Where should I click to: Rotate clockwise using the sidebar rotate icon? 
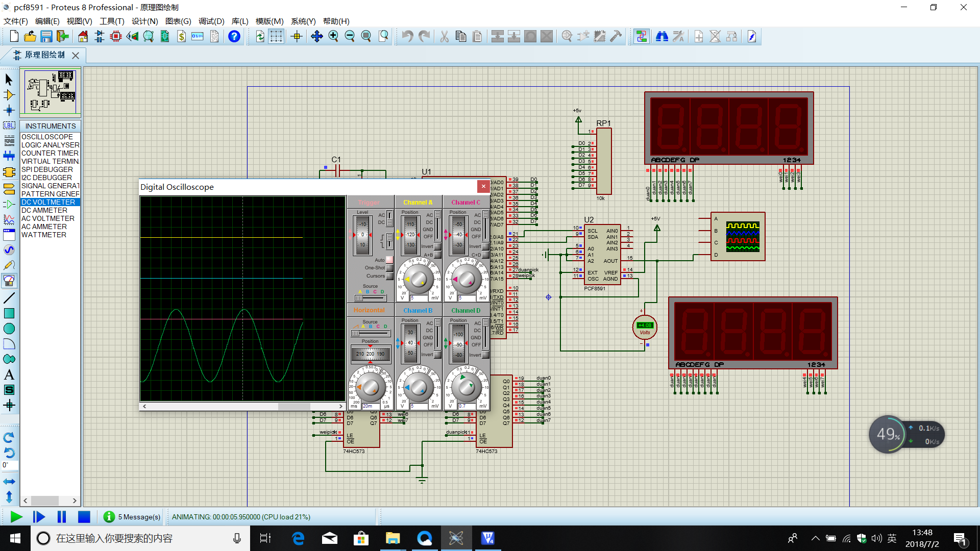point(9,437)
